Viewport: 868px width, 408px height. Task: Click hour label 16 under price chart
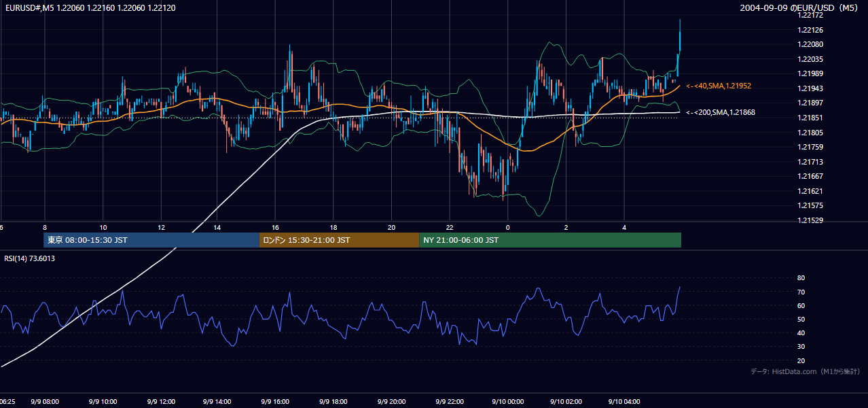pyautogui.click(x=276, y=227)
